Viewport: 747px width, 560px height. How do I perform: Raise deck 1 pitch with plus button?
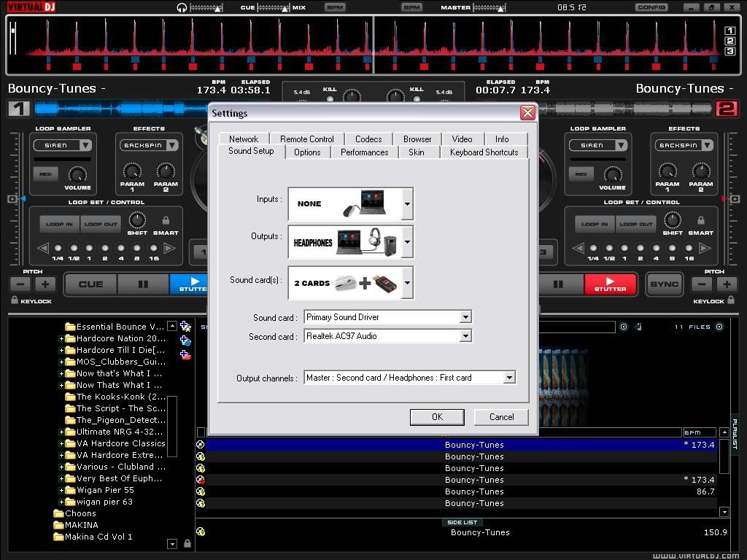click(x=45, y=284)
